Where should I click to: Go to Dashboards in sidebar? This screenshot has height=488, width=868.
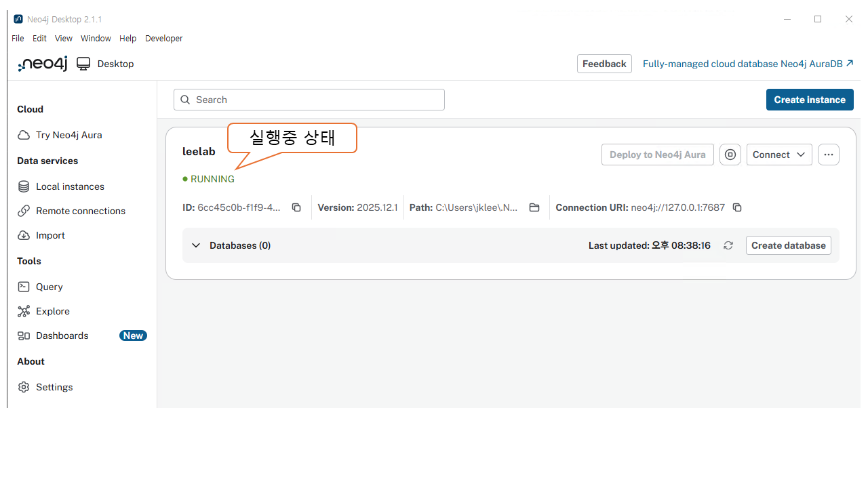62,335
